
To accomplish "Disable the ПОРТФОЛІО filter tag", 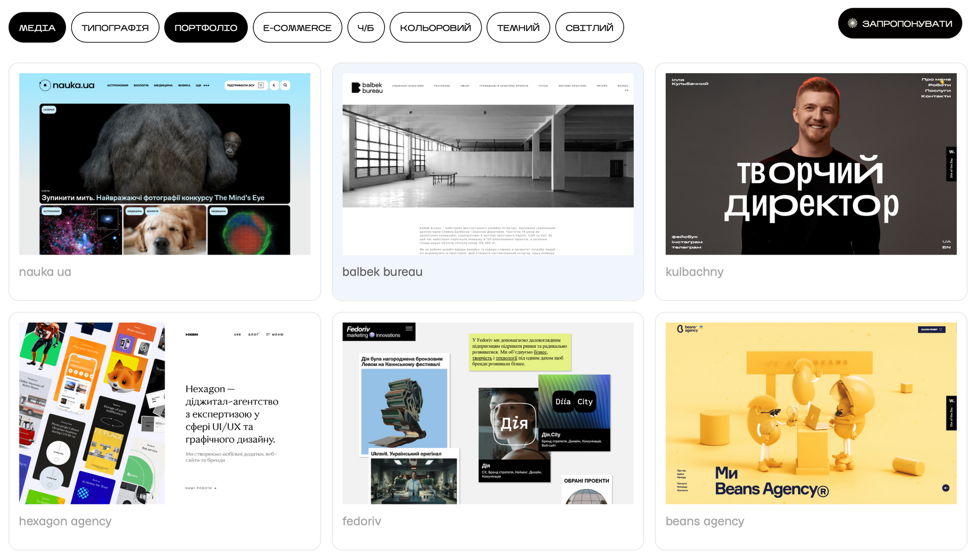I will click(x=205, y=28).
